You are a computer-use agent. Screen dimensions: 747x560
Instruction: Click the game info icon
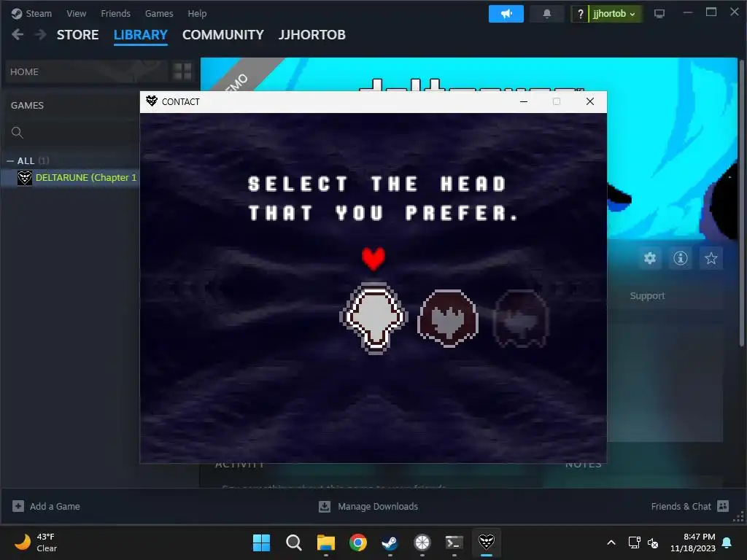point(681,259)
